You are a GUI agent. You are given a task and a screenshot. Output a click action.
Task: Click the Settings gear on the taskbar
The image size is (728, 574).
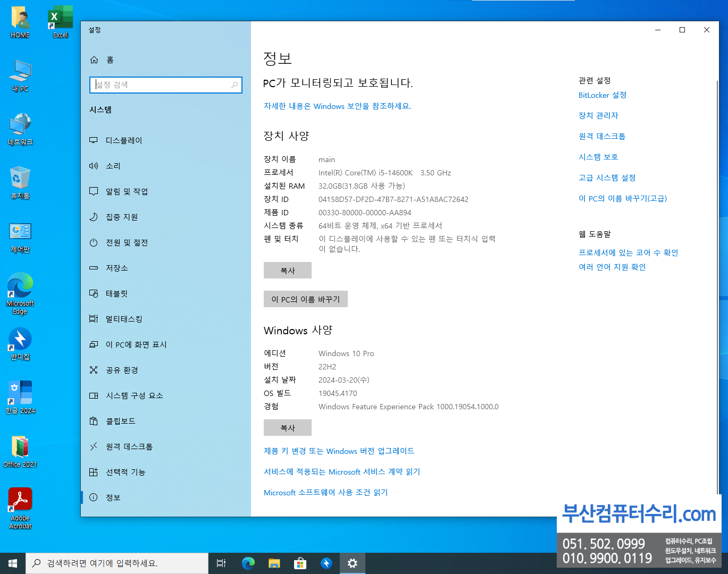pos(353,563)
